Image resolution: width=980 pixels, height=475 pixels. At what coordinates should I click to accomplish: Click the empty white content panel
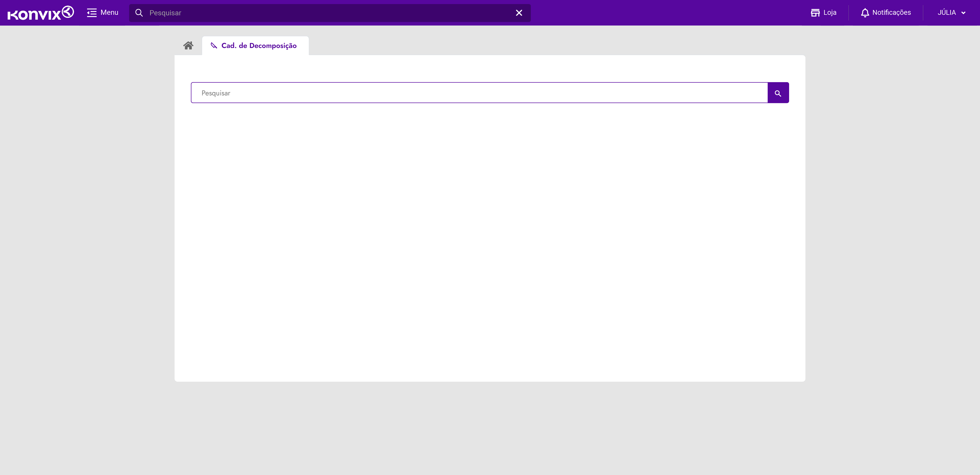pyautogui.click(x=490, y=243)
